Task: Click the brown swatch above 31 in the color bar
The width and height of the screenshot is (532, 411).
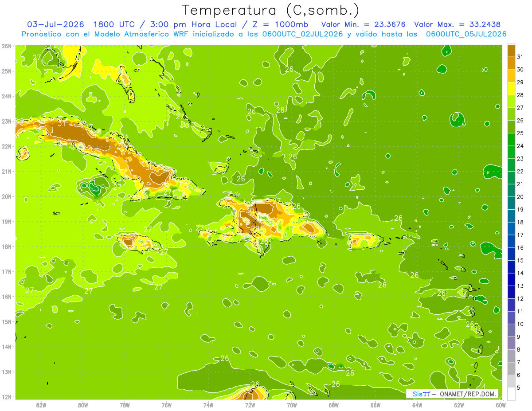Action: [511, 51]
